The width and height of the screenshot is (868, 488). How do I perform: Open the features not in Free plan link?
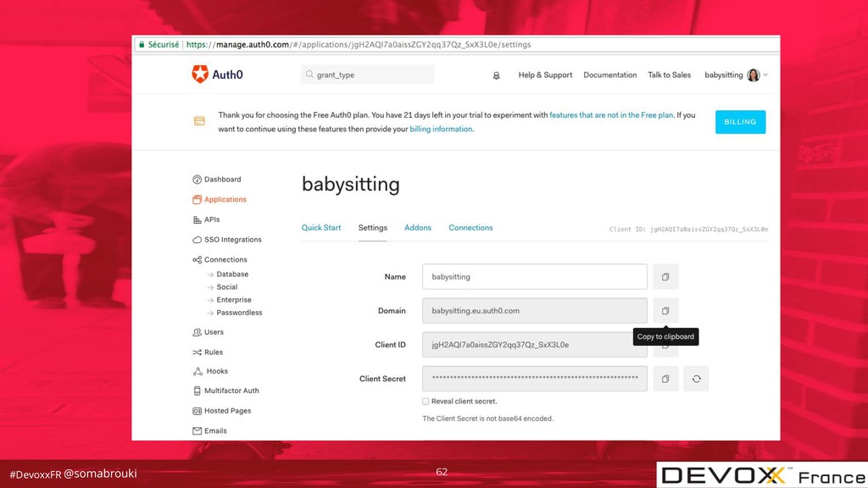click(x=611, y=115)
